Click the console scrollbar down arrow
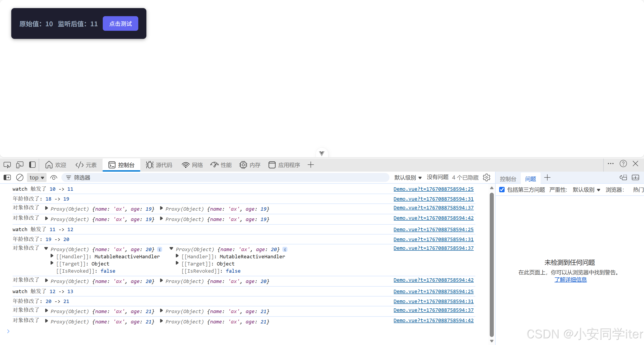 coord(492,341)
